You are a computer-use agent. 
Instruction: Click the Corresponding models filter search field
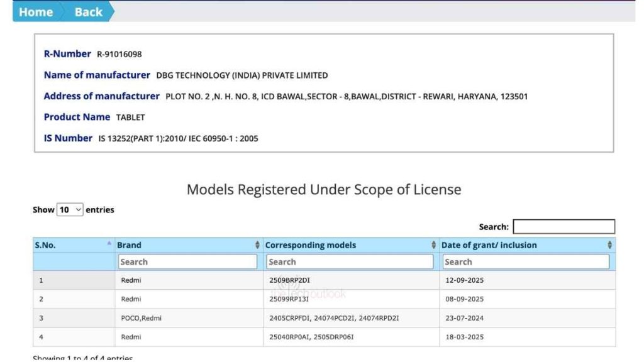[x=350, y=262]
